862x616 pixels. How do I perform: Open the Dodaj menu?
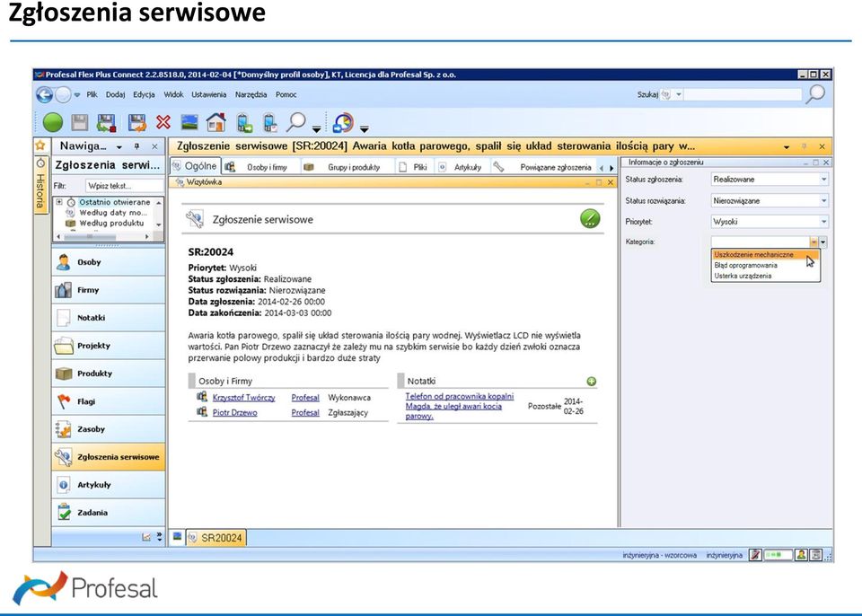pyautogui.click(x=116, y=94)
